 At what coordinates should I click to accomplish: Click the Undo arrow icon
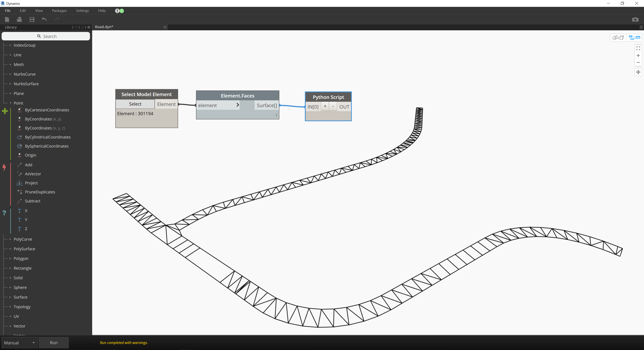(44, 19)
